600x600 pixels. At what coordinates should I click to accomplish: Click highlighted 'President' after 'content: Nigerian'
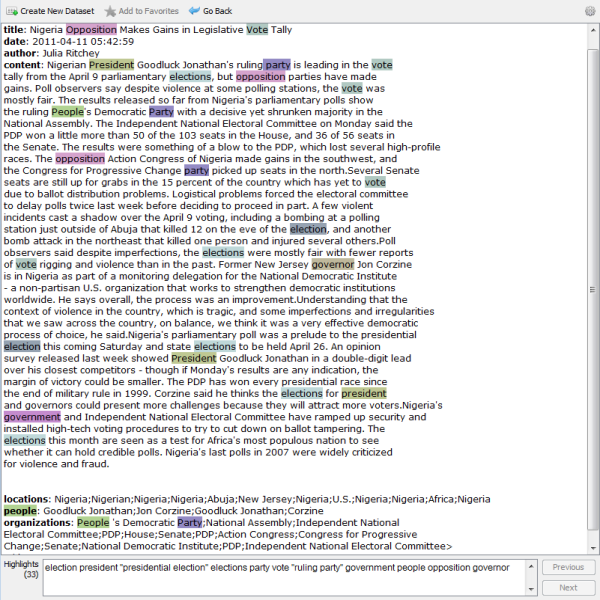click(112, 65)
